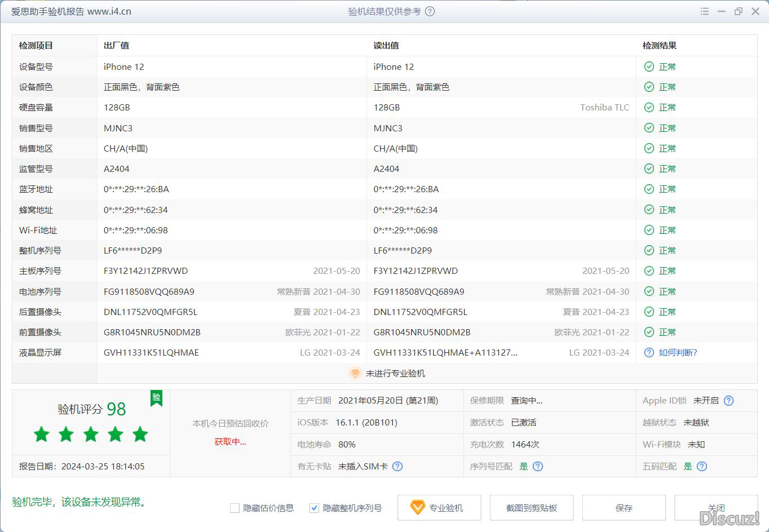Open the list menu icon in title bar
The image size is (769, 532).
pyautogui.click(x=704, y=11)
